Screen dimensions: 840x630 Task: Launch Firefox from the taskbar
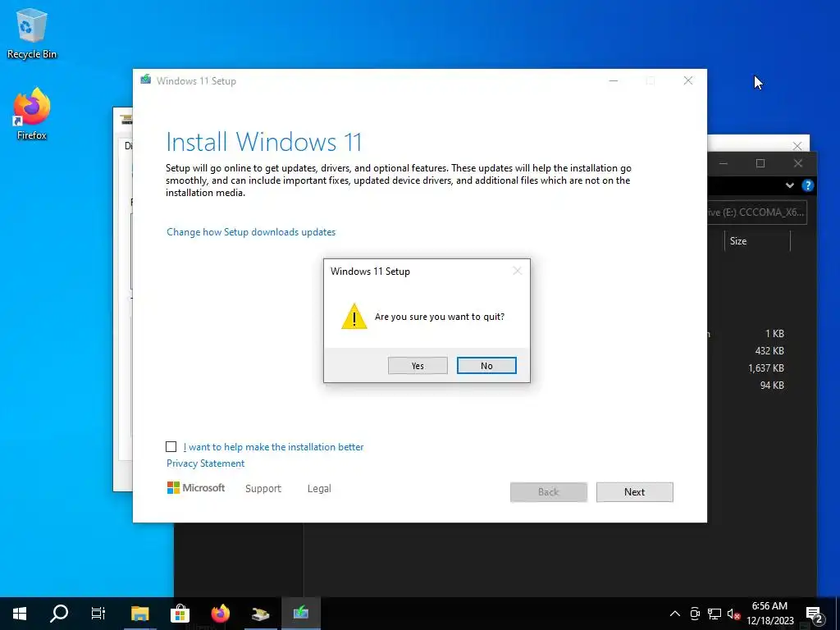(x=220, y=614)
